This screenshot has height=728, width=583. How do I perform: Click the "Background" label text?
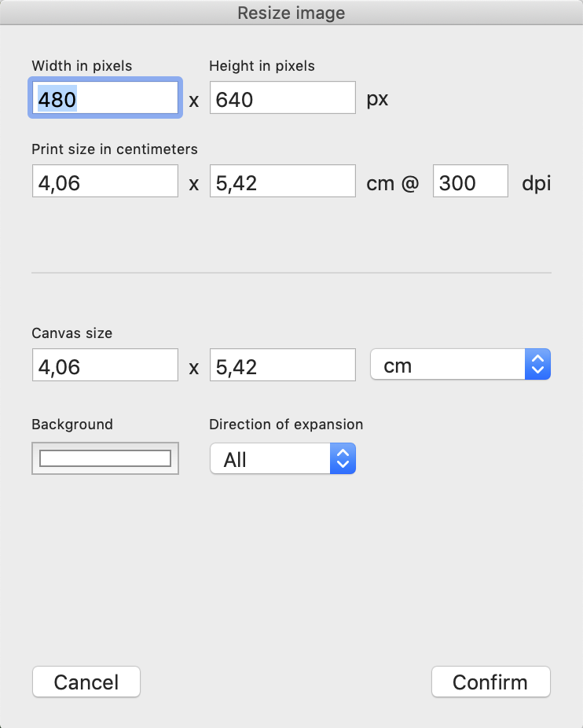click(72, 425)
